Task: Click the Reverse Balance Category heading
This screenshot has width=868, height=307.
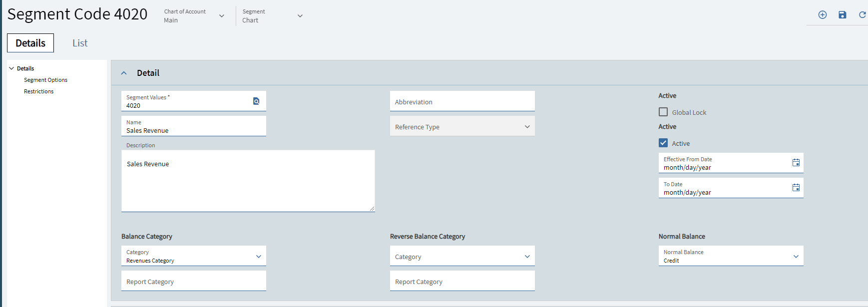Action: tap(428, 237)
